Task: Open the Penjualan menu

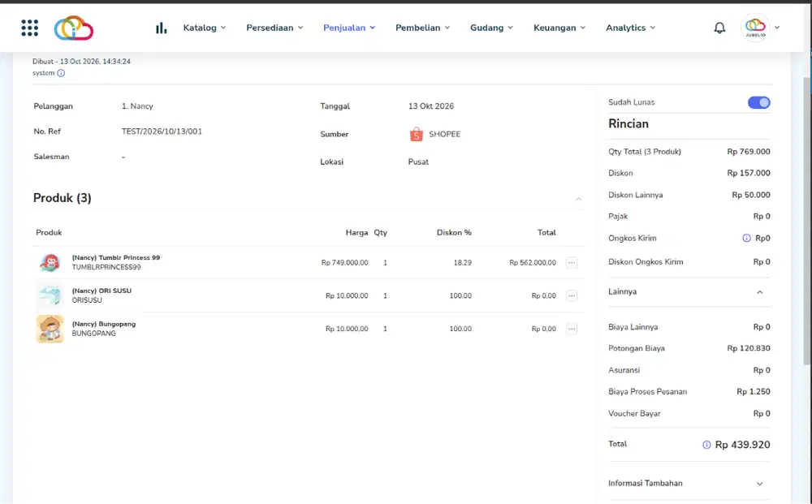Action: coord(349,28)
